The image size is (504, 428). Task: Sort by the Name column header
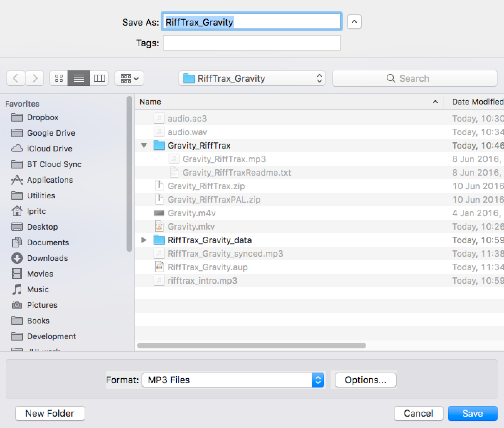[289, 102]
